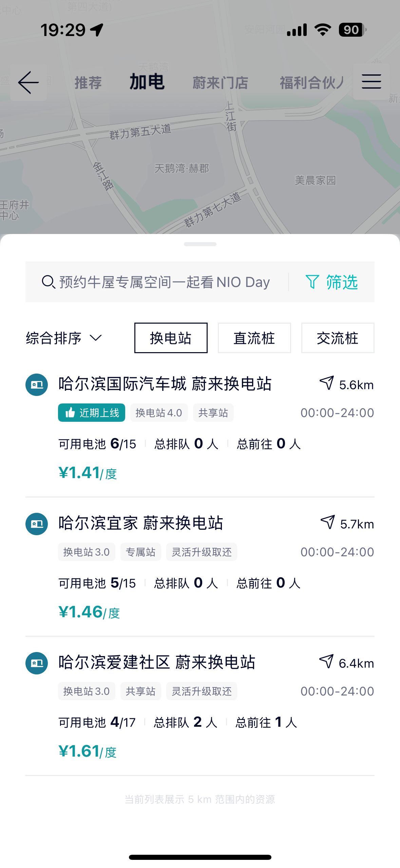Expand the 综合排序 sort dropdown

click(64, 338)
